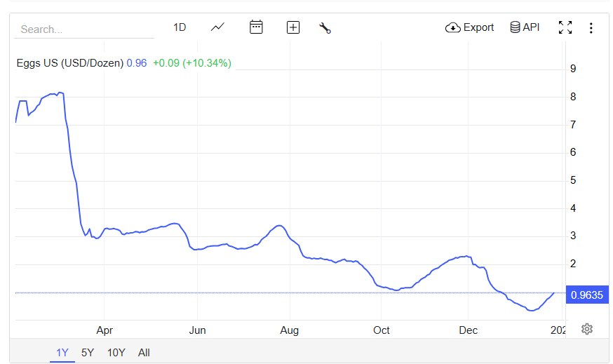Select the 1Y time range tab
Viewport: 613px width, 364px height.
click(62, 353)
